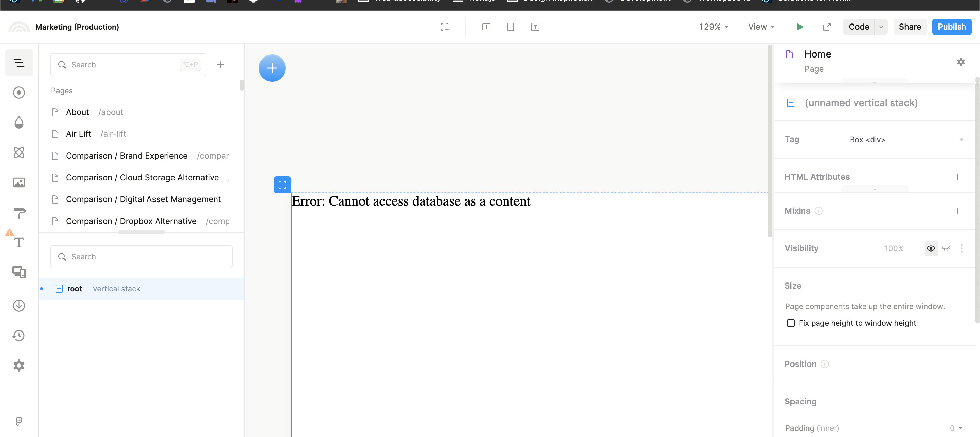Screen dimensions: 980x437
Task: Open the image assets icon in sidebar
Action: (x=19, y=183)
